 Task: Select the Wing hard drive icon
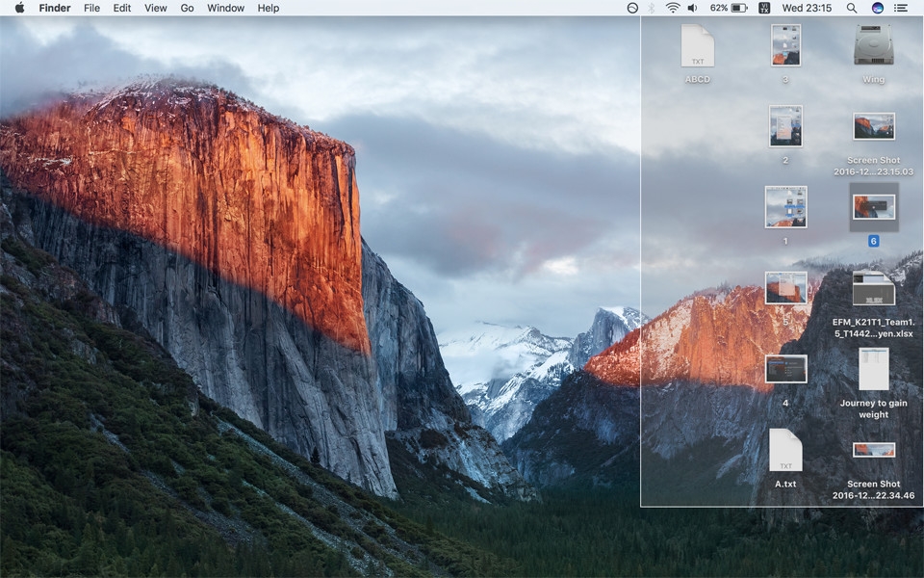873,45
